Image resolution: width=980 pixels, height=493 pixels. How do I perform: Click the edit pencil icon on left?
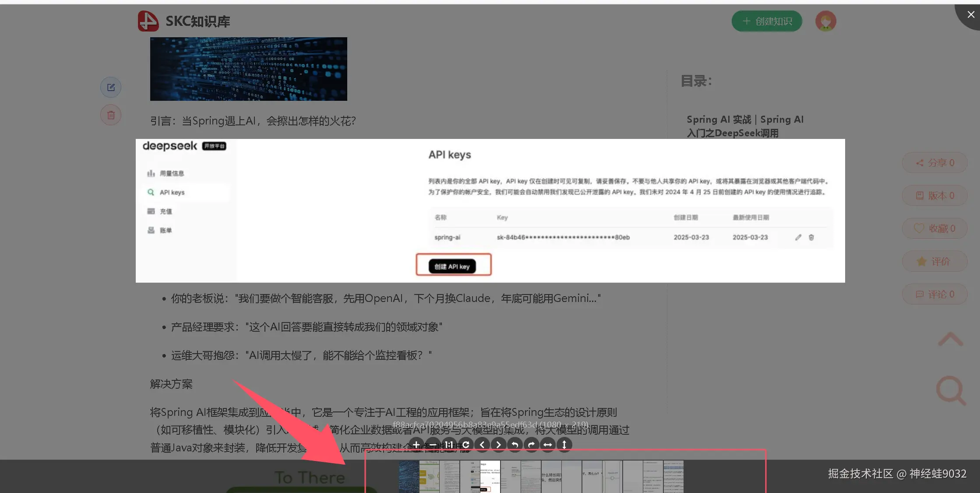(111, 87)
